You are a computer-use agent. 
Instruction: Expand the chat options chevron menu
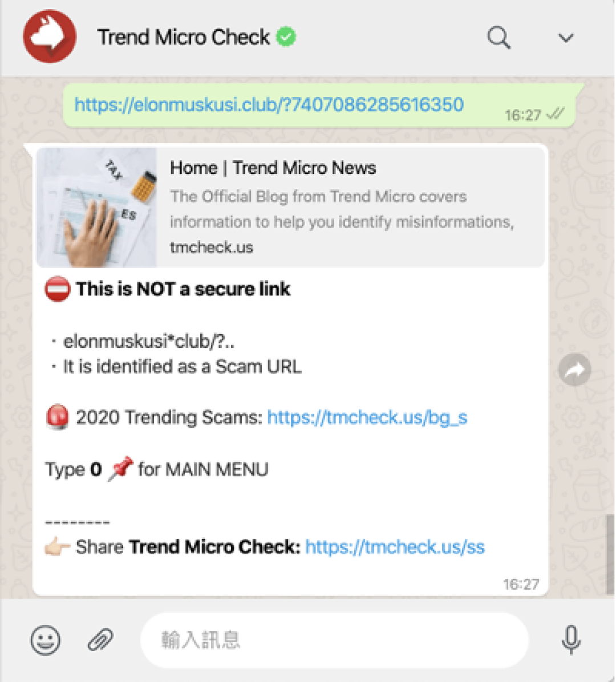click(x=566, y=38)
